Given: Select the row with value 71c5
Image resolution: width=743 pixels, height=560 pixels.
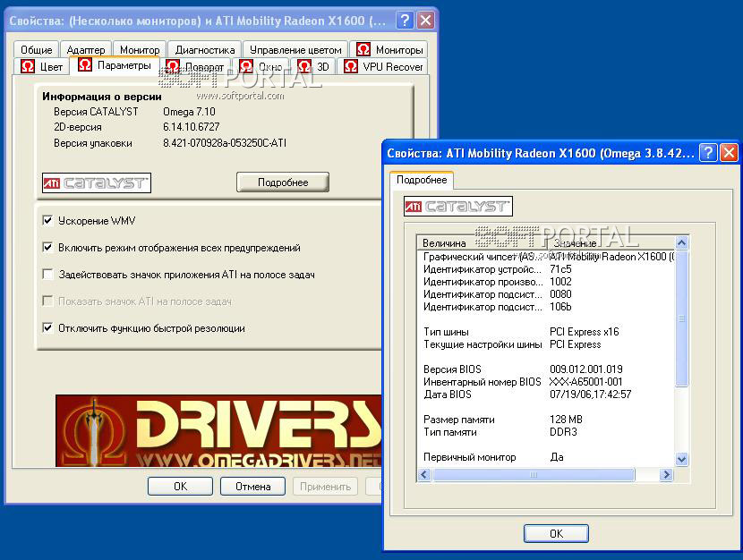Looking at the screenshot, I should point(546,269).
